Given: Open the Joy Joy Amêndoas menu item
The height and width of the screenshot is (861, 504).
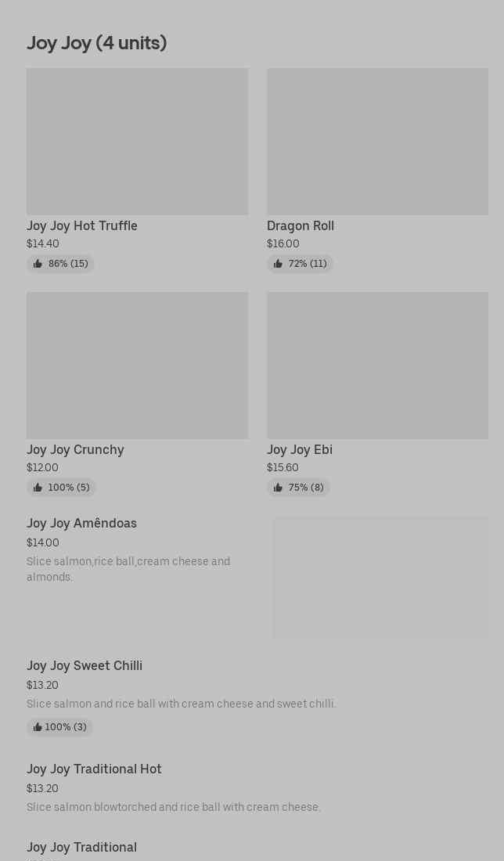Looking at the screenshot, I should point(81,524).
